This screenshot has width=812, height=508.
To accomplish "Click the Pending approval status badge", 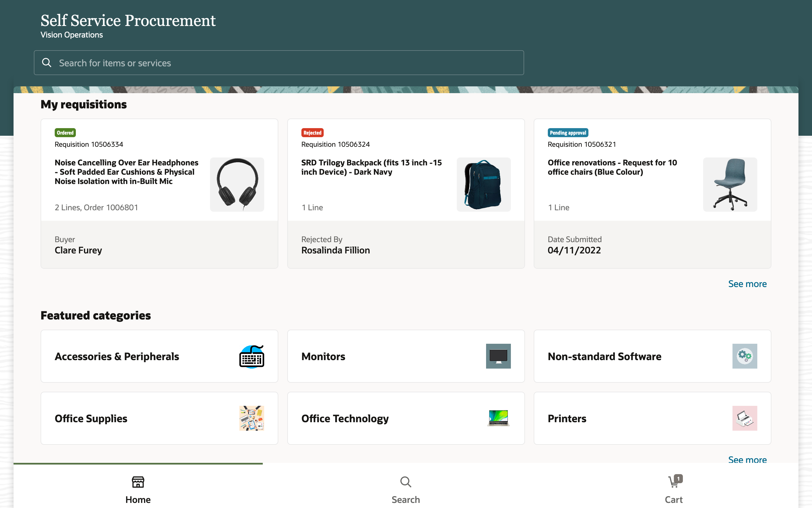I will click(568, 133).
